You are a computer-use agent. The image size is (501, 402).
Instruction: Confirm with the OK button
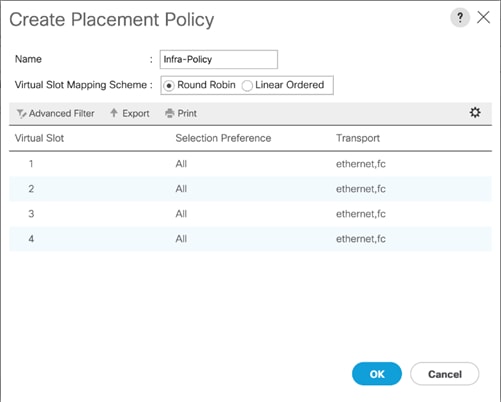(377, 374)
